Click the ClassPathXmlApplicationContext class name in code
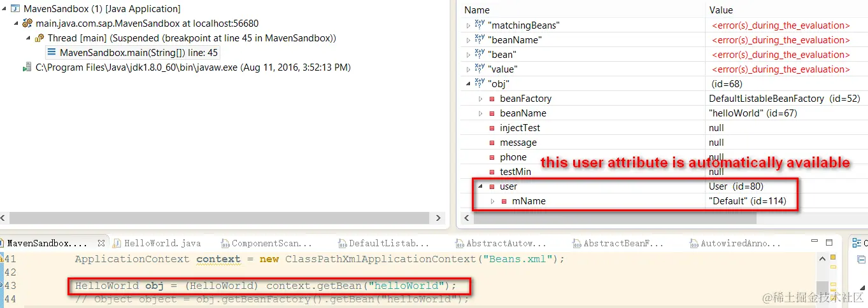The height and width of the screenshot is (308, 868). tap(381, 259)
